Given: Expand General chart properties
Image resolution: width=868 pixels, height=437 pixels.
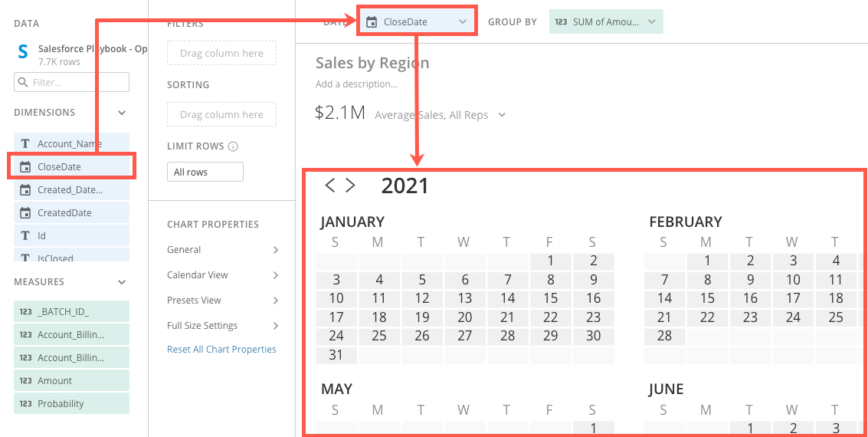Looking at the screenshot, I should point(276,250).
